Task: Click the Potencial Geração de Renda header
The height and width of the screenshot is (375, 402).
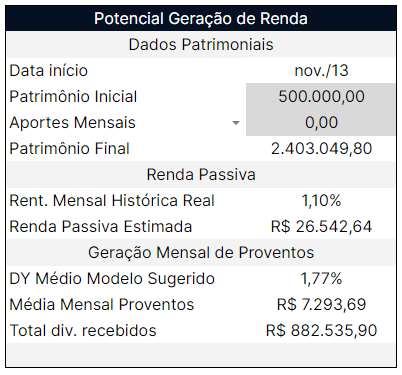Action: point(201,18)
